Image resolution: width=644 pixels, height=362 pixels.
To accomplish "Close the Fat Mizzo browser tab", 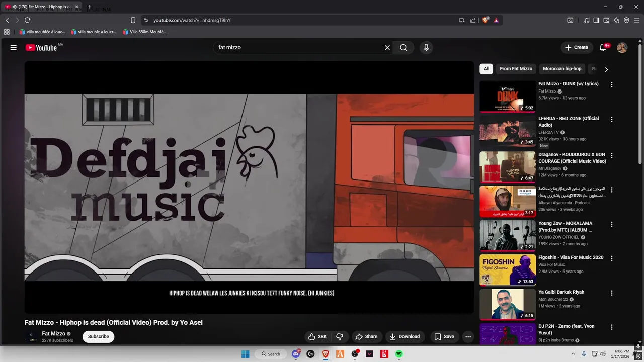I will pos(77,7).
